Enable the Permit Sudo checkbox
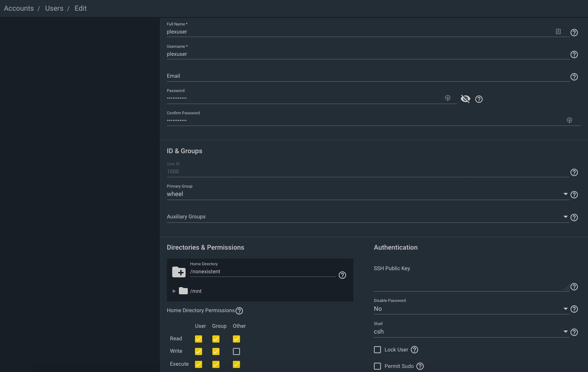 [377, 366]
